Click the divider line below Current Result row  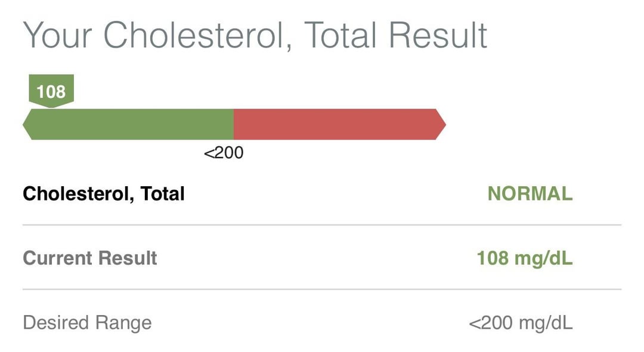pos(322,289)
